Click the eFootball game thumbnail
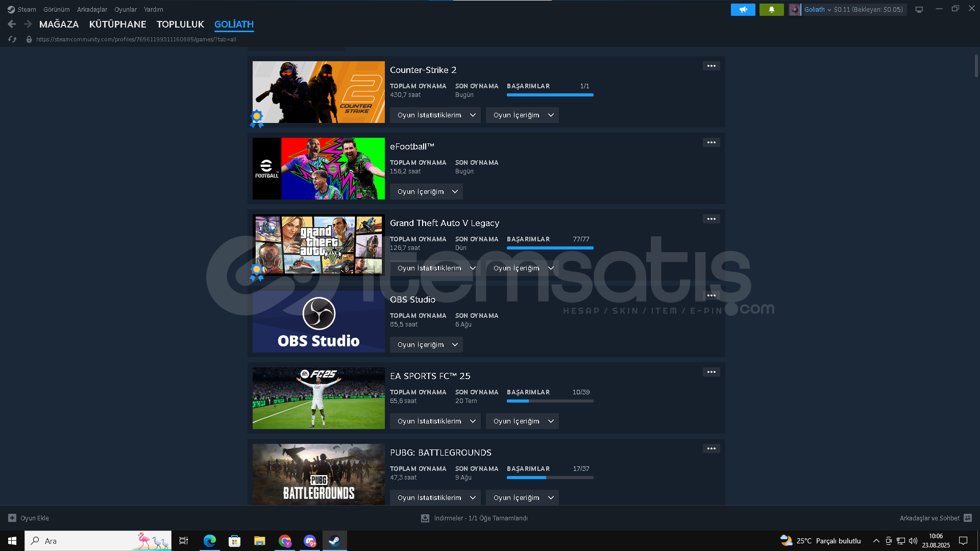The width and height of the screenshot is (980, 551). point(318,168)
